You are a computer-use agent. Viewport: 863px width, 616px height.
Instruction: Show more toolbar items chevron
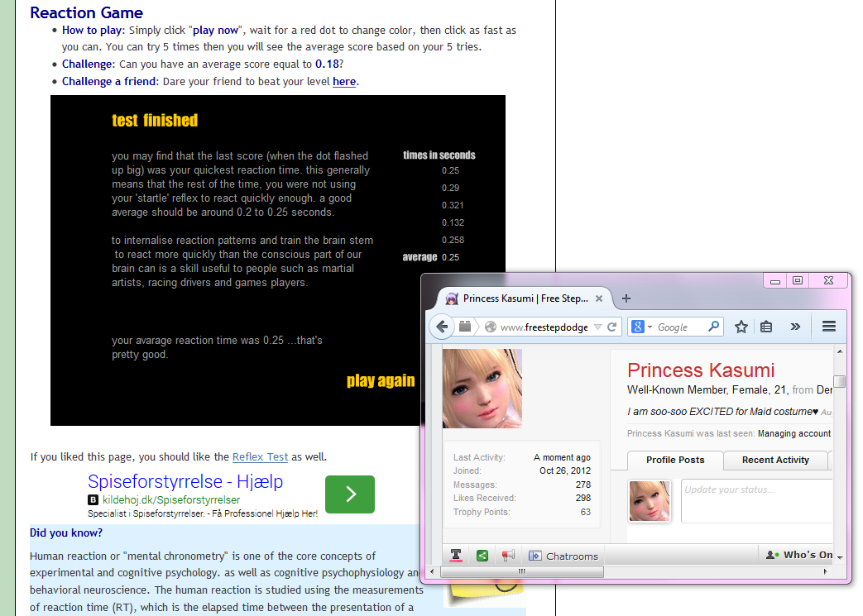[795, 327]
